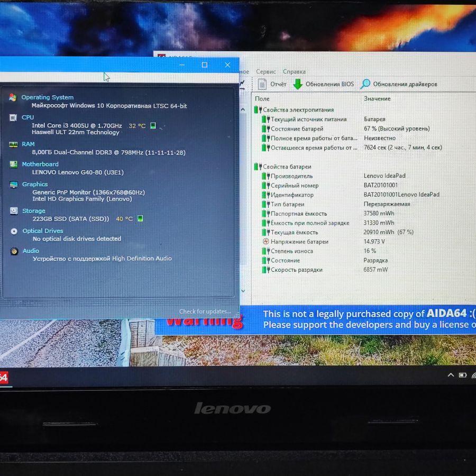Open the Operating System section in Speccy
The height and width of the screenshot is (476, 476).
[48, 97]
